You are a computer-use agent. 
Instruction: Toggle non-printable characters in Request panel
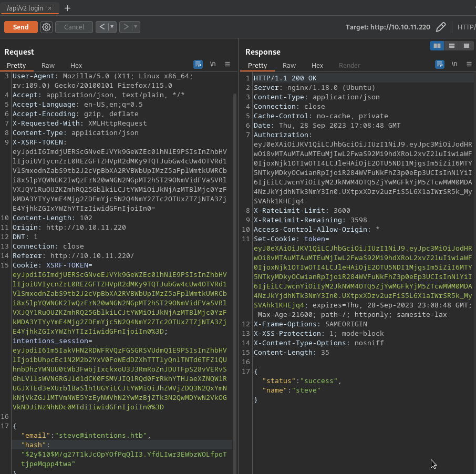coord(213,64)
